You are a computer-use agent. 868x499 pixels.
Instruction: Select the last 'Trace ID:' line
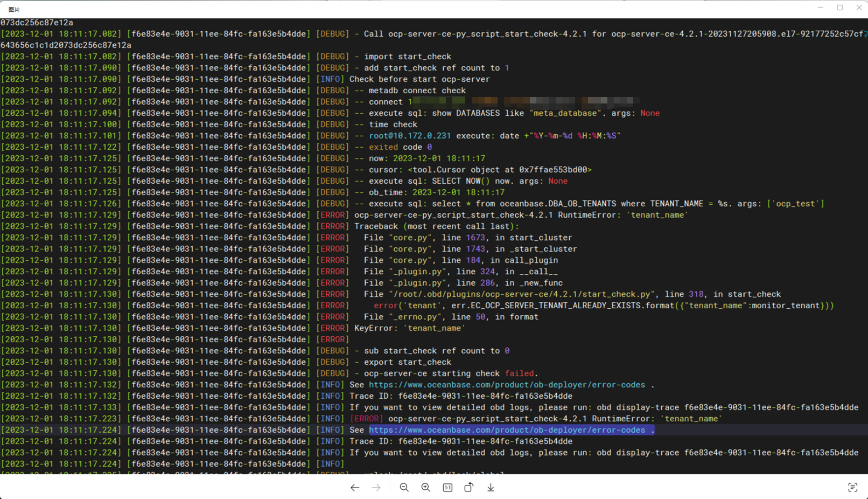pyautogui.click(x=461, y=441)
